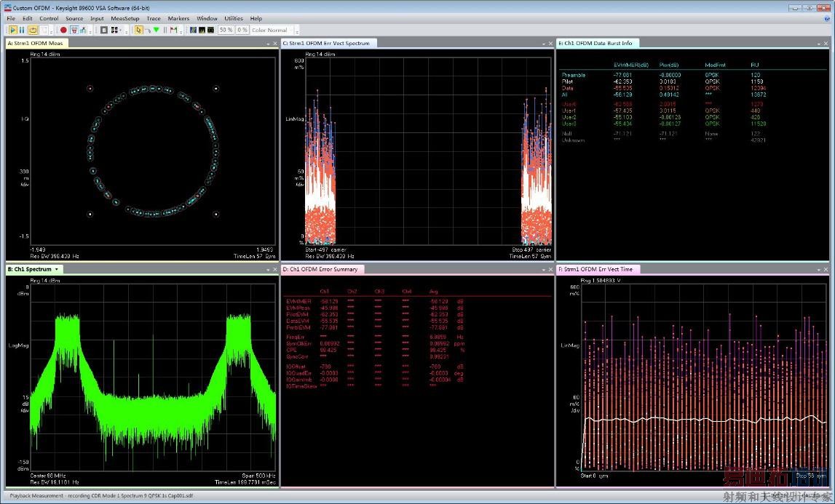This screenshot has height=504, width=835.
Task: Select the E: Ch1 OFDM Data Burst Info tab
Action: pos(598,43)
